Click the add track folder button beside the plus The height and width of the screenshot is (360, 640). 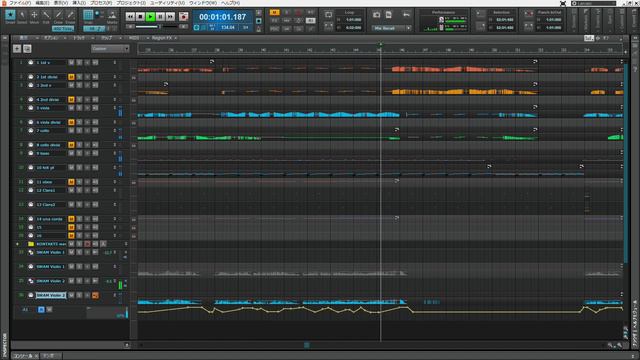27,49
